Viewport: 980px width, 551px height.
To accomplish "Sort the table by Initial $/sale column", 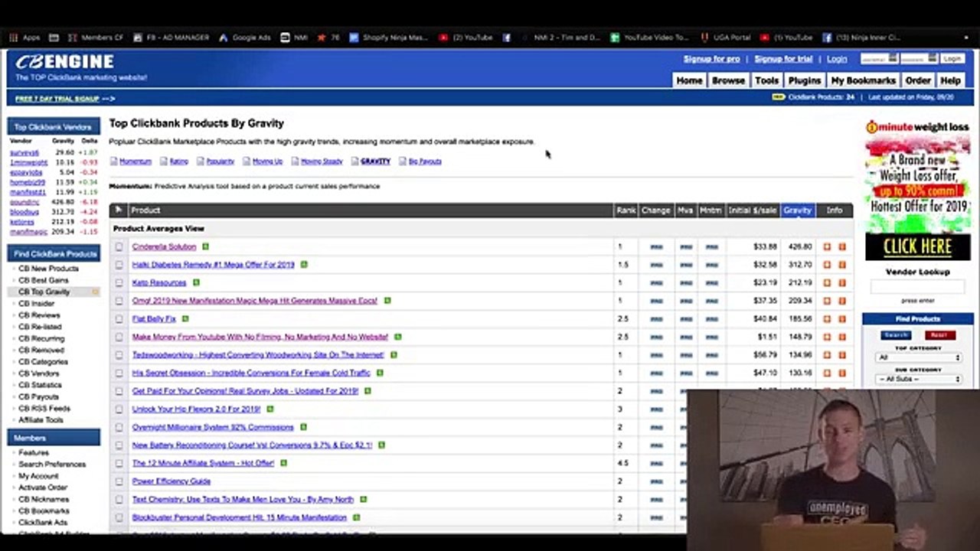I will click(752, 210).
